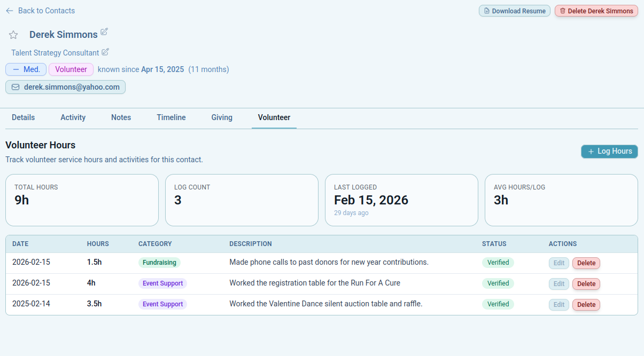Download Resume for this contact
Viewport: 644px width, 356px height.
point(514,11)
